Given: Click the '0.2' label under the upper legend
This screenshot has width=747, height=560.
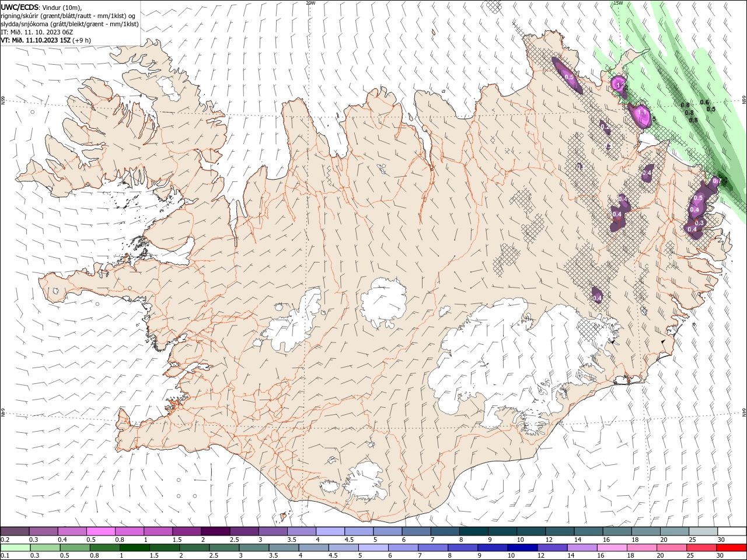Looking at the screenshot, I should [x=5, y=540].
